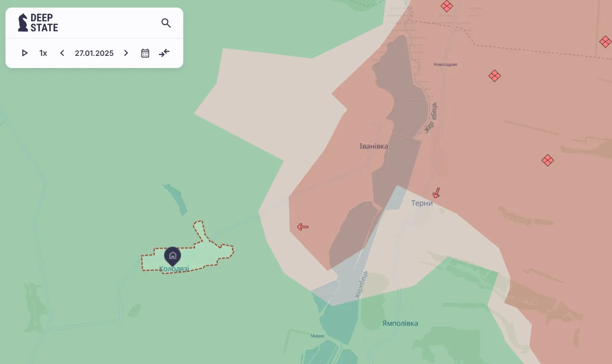This screenshot has width=612, height=364.
Task: Go to the previous date
Action: pos(62,53)
